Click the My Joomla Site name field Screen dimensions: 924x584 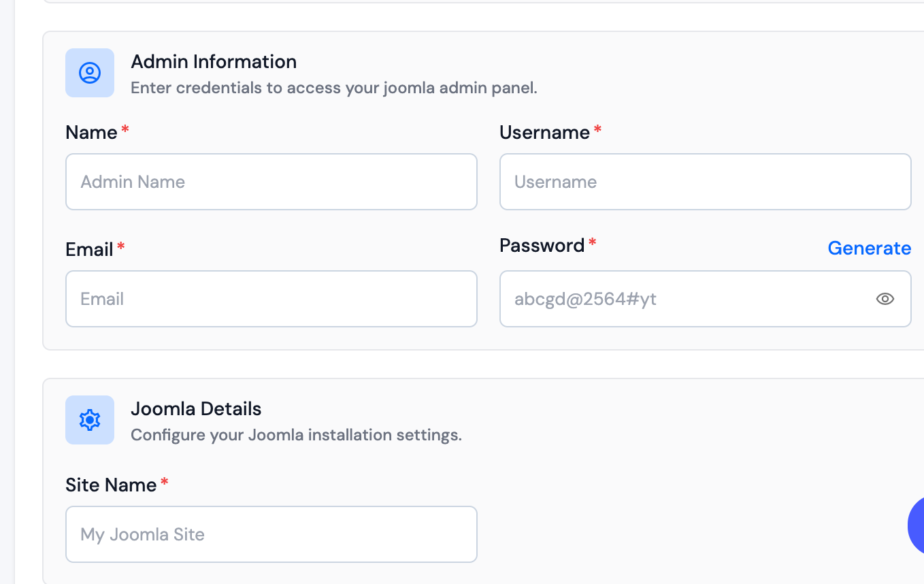[271, 534]
